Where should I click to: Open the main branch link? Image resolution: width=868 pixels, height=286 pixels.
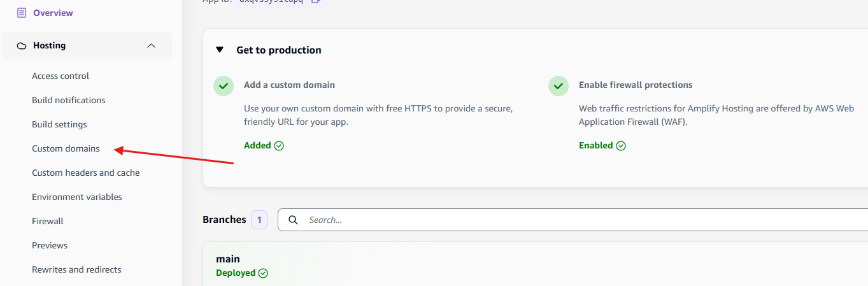click(228, 259)
